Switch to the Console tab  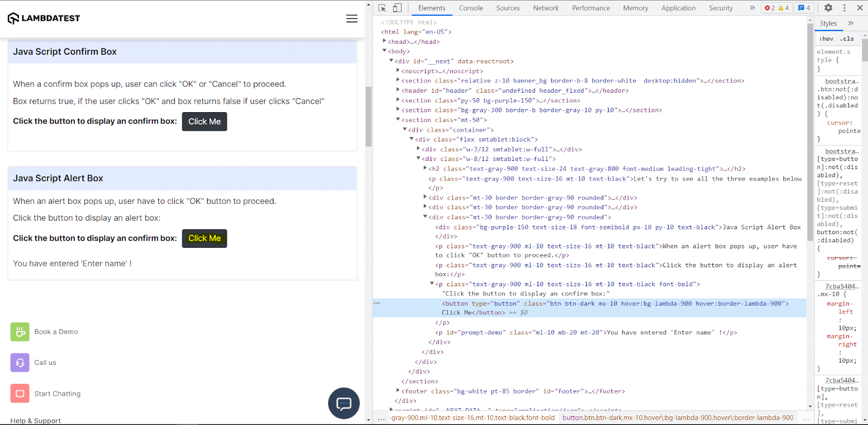coord(470,8)
